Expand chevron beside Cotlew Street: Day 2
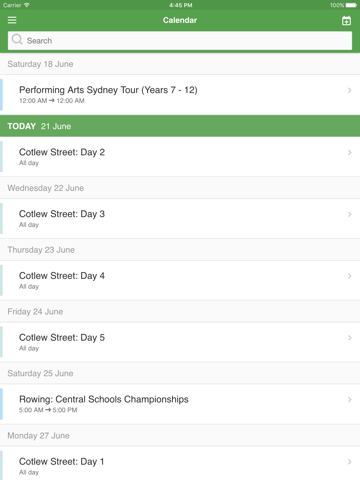 (x=349, y=152)
